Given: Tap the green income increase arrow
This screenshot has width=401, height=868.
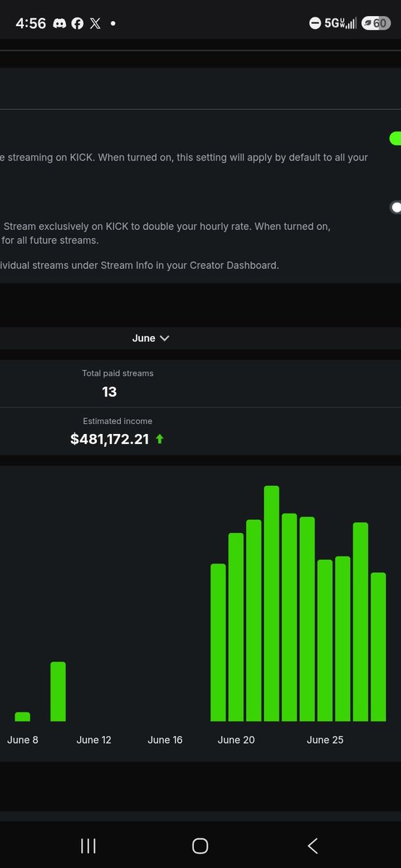Looking at the screenshot, I should tap(159, 439).
